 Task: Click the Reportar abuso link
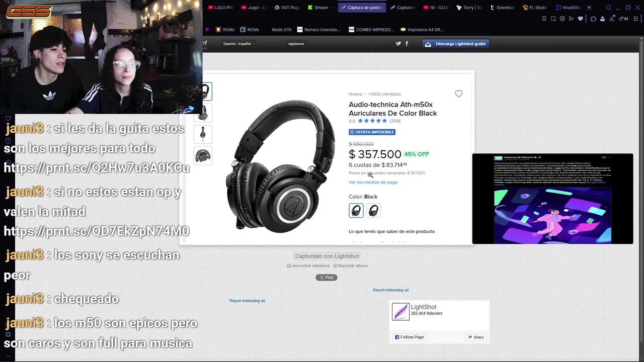[x=350, y=265]
